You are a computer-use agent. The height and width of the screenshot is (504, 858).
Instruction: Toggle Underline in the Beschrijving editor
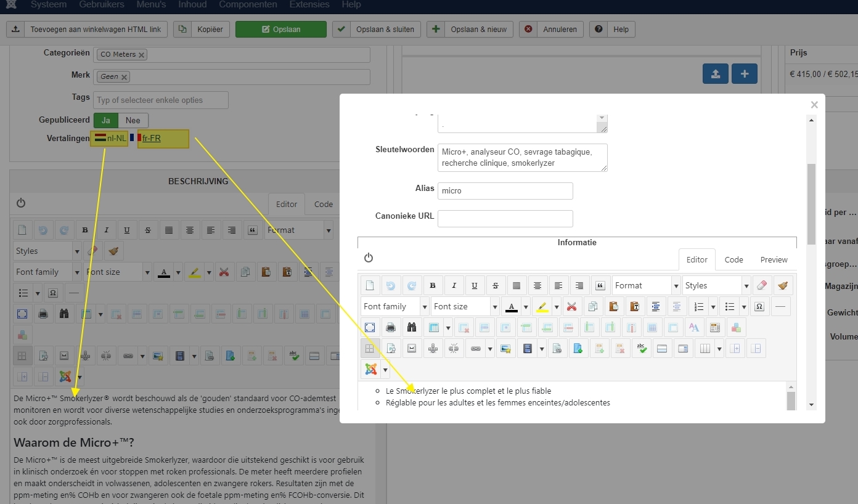click(127, 230)
